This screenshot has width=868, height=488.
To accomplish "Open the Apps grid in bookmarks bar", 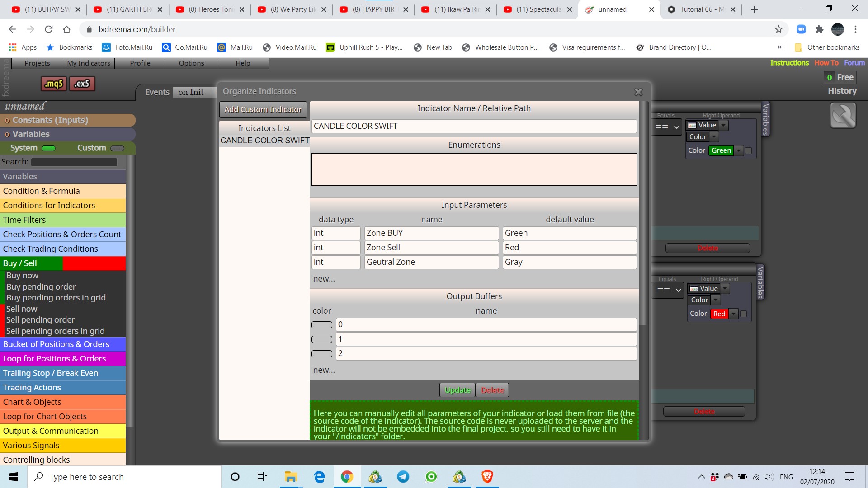I will coord(23,47).
